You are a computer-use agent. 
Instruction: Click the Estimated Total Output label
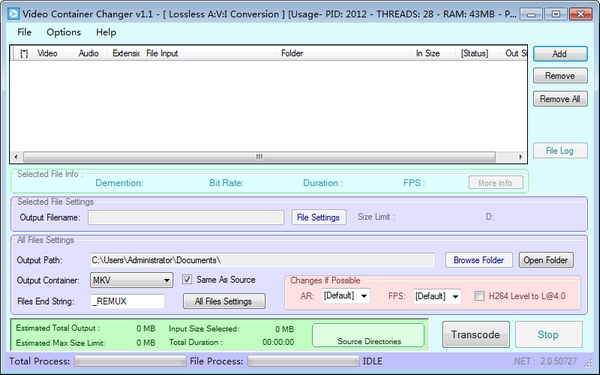[57, 328]
